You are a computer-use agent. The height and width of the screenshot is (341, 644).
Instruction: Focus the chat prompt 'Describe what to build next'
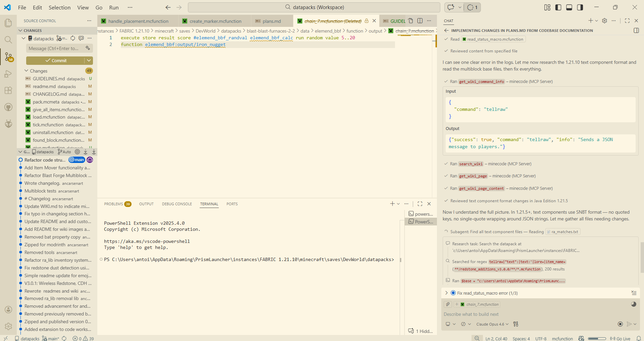click(x=540, y=314)
